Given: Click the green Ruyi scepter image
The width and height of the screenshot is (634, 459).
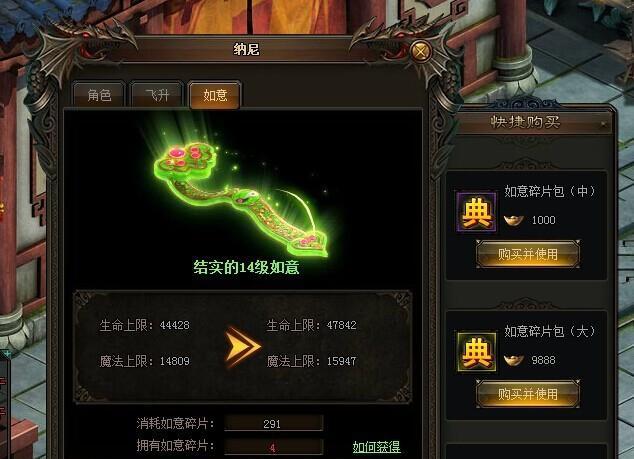Looking at the screenshot, I should pos(241,198).
